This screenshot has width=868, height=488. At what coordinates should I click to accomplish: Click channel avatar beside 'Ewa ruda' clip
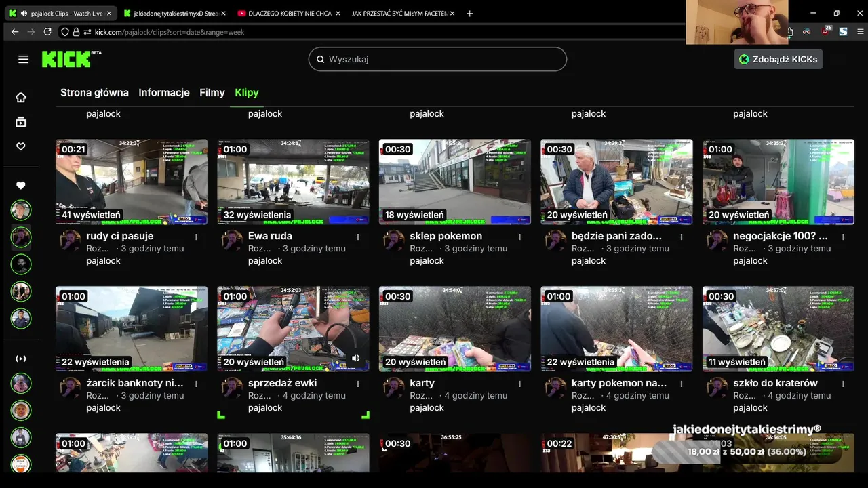pyautogui.click(x=232, y=241)
